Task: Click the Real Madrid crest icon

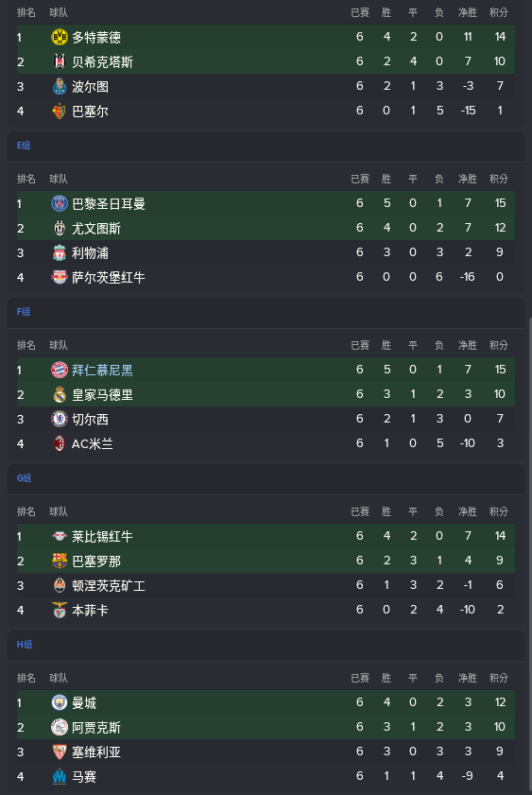Action: tap(60, 394)
